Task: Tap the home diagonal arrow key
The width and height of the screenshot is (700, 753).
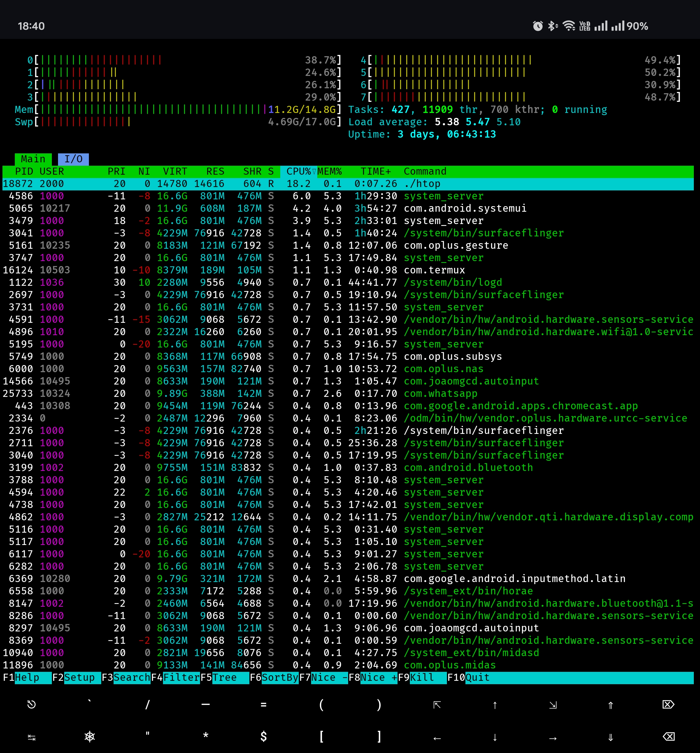Action: [437, 705]
